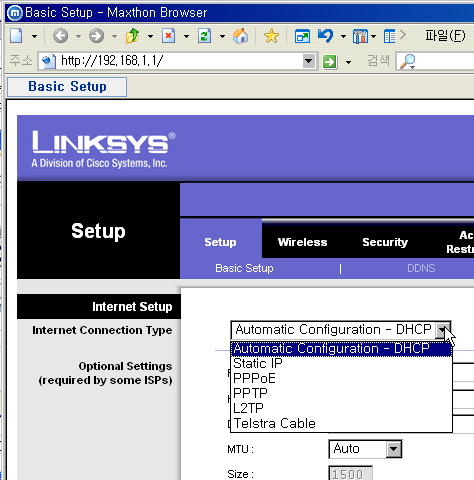Open dropdown next to Up level icon
474x480 pixels.
pyautogui.click(x=150, y=36)
